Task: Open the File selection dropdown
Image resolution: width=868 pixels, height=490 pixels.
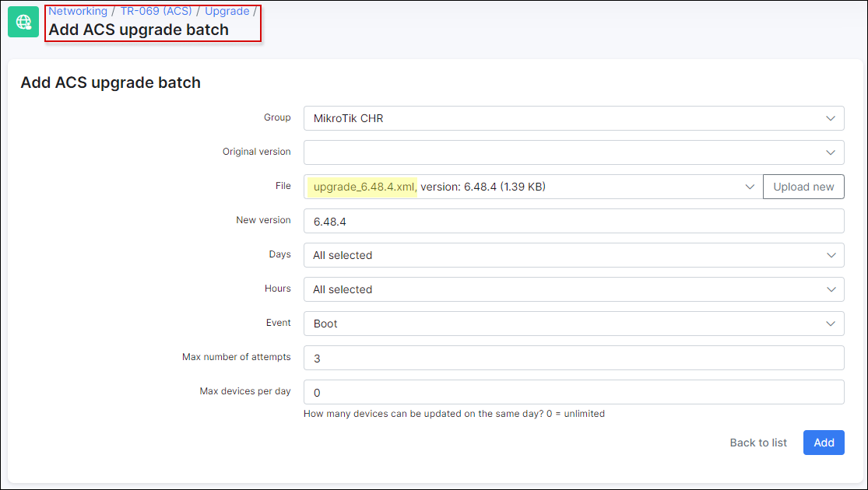Action: [532, 187]
